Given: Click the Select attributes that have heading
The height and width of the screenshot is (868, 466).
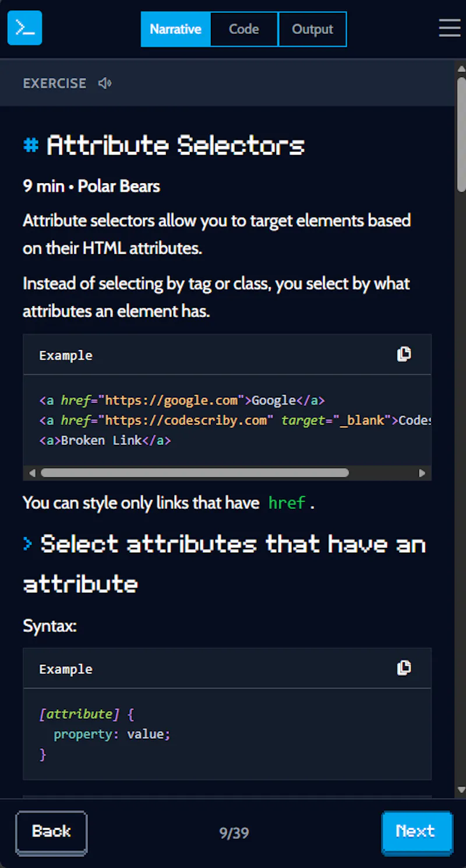Looking at the screenshot, I should [x=225, y=564].
